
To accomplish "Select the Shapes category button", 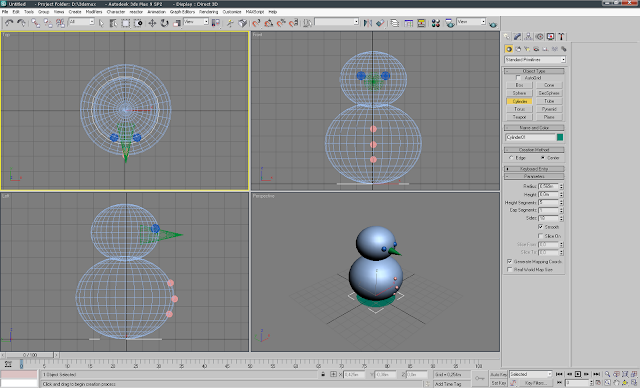I will tap(518, 49).
